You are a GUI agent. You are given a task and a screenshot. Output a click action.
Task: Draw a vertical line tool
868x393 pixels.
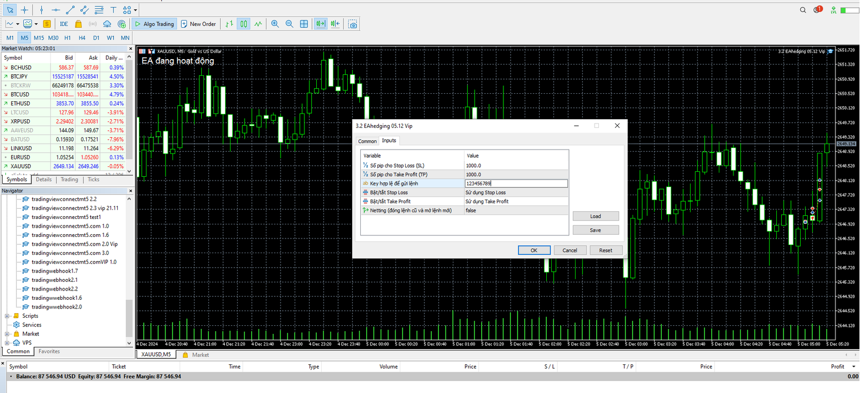[x=41, y=10]
